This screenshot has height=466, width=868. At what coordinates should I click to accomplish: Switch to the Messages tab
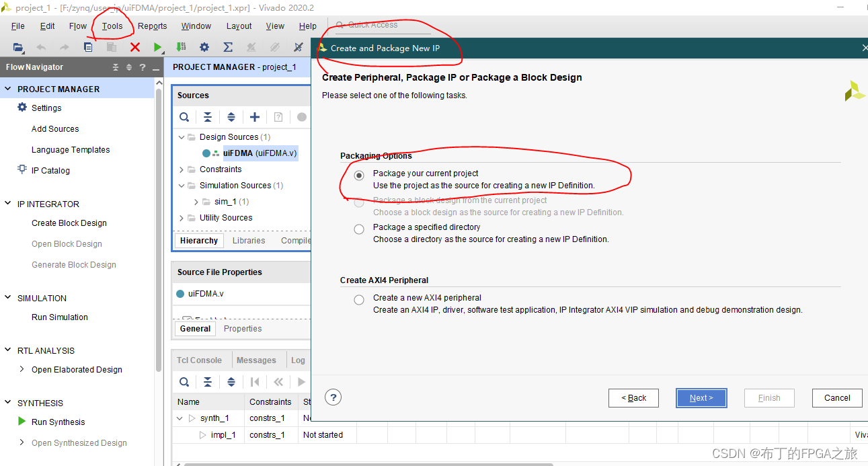coord(256,360)
